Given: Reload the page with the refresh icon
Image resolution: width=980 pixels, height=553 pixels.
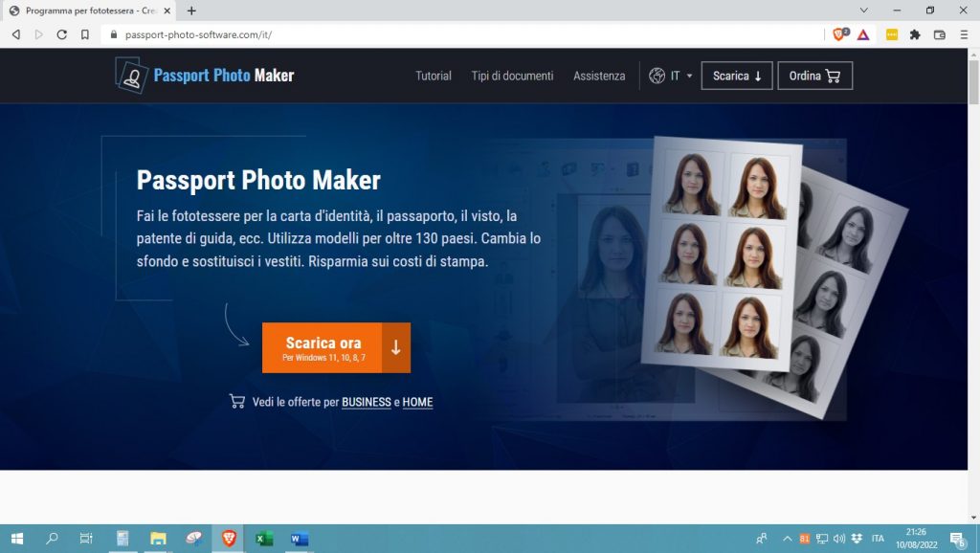Looking at the screenshot, I should coord(61,34).
